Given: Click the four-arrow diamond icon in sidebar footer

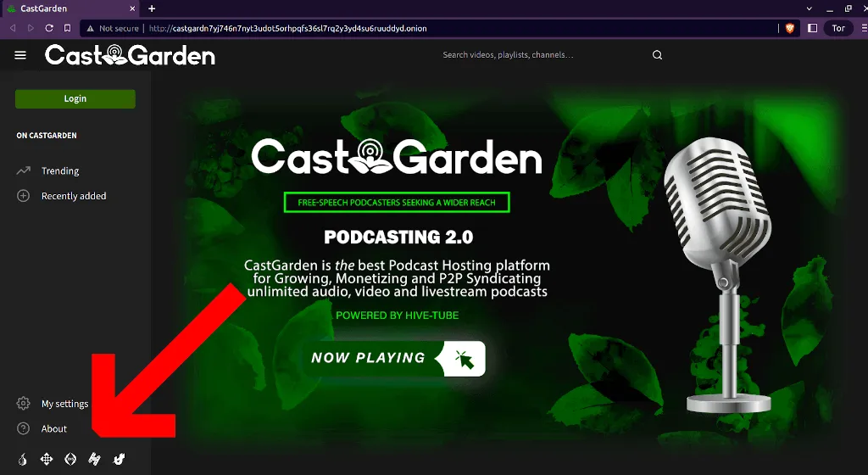Looking at the screenshot, I should 47,459.
